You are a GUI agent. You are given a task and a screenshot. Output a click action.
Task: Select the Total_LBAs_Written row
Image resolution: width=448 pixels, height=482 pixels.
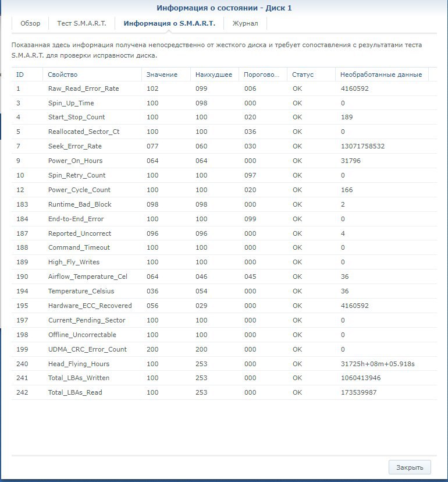(224, 378)
